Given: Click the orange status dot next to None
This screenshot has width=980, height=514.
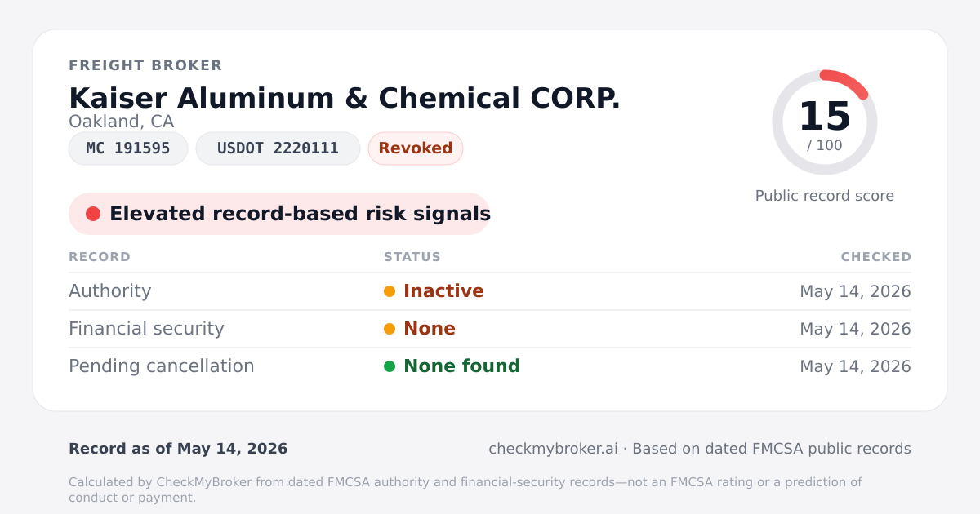Looking at the screenshot, I should [390, 329].
